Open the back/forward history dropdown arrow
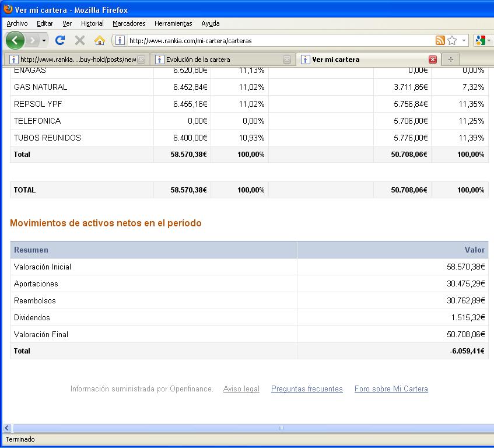The height and width of the screenshot is (448, 494). tap(44, 41)
